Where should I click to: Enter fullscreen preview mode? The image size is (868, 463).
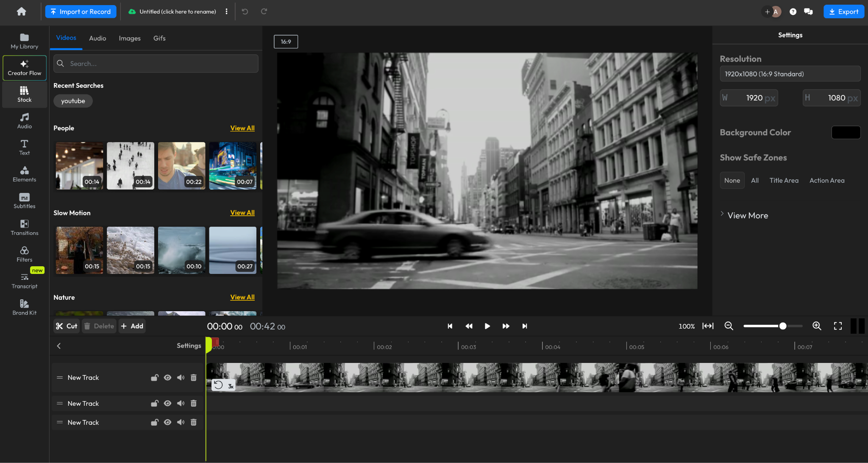click(x=838, y=326)
